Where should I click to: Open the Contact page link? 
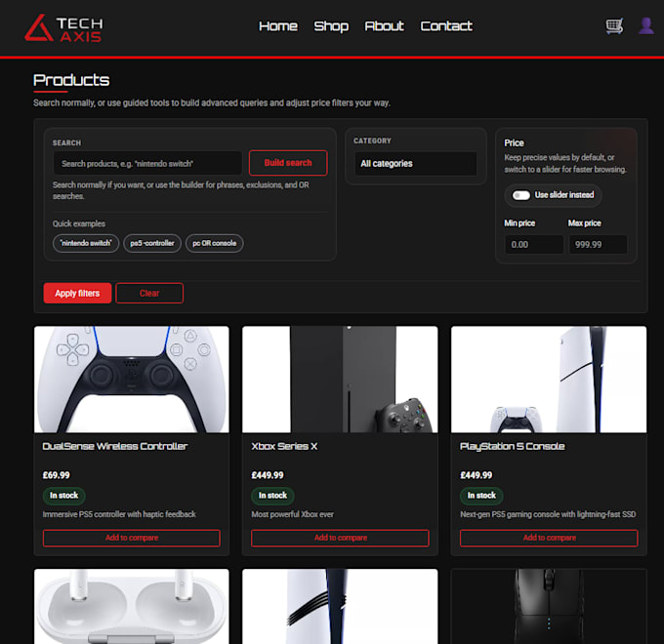(446, 26)
